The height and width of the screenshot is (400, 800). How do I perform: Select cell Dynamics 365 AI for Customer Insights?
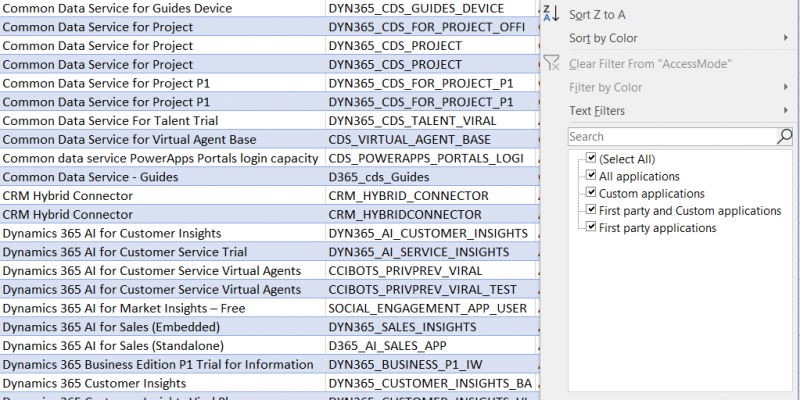click(163, 233)
